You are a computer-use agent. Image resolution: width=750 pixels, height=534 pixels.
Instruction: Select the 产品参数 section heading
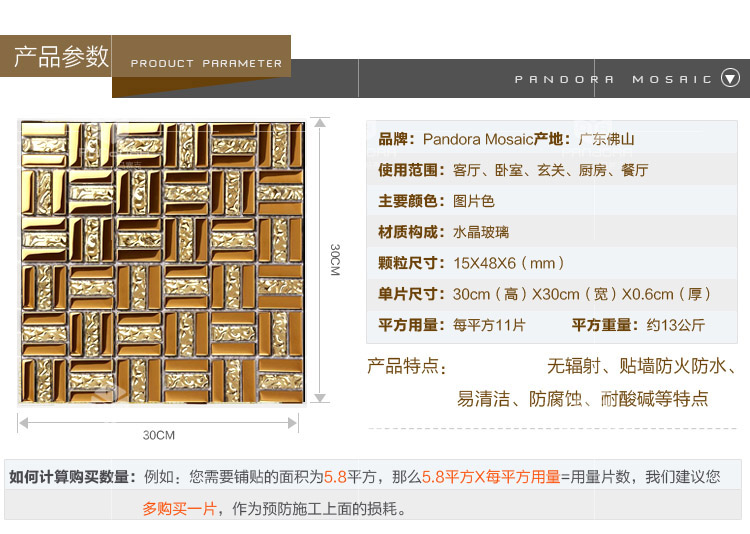[x=60, y=56]
